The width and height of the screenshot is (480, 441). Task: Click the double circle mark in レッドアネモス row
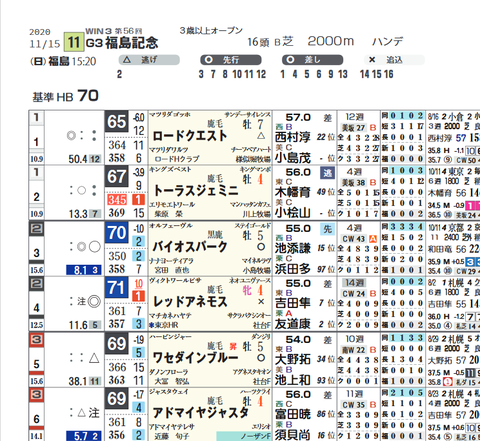(94, 302)
